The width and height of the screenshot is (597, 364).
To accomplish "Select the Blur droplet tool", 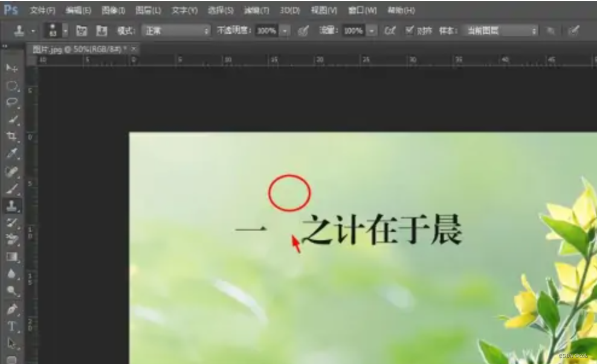I will coord(12,274).
